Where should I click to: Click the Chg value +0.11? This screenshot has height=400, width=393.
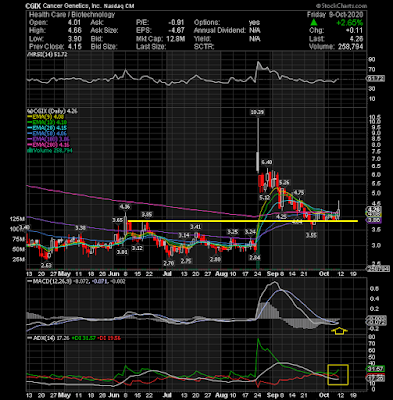click(354, 30)
